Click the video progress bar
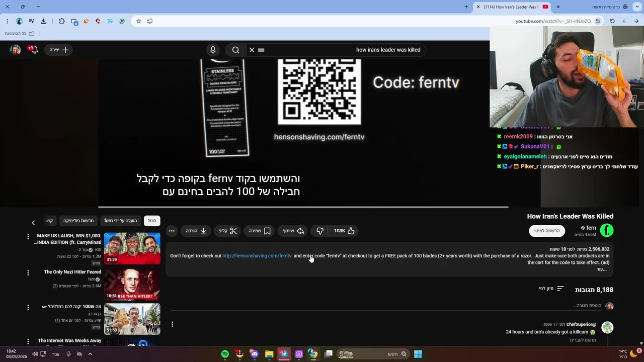Screen dimensions: 644x362 (303, 207)
